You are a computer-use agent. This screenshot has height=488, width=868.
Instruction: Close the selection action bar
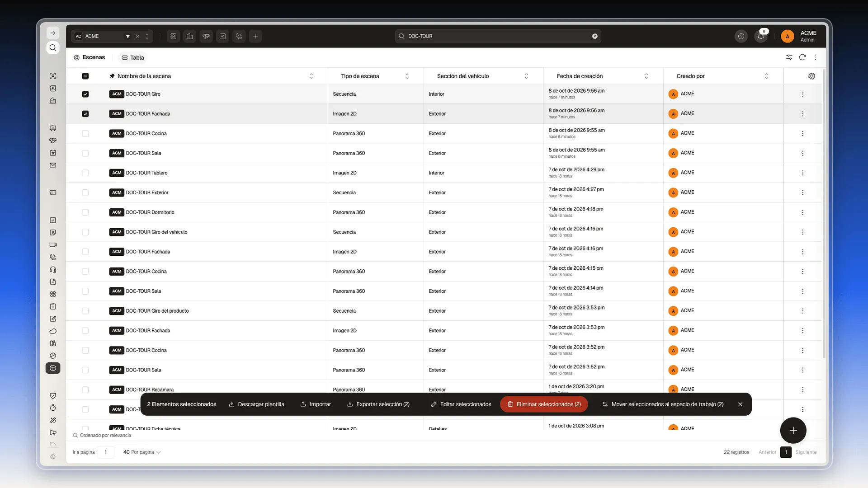coord(741,404)
